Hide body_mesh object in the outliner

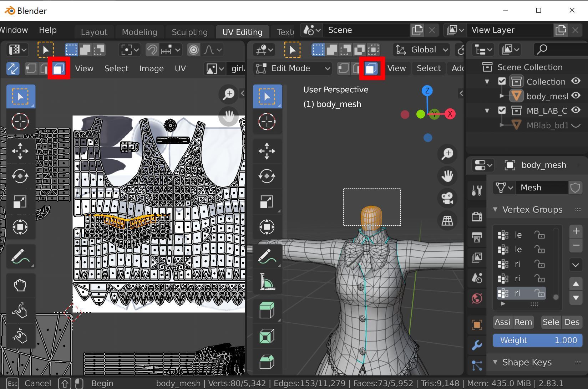tap(576, 96)
